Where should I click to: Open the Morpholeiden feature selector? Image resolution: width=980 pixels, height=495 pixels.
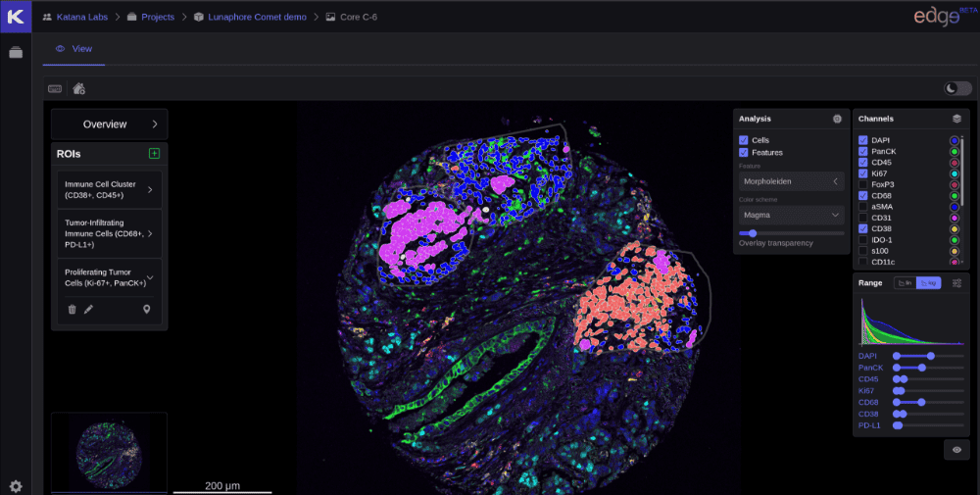791,181
